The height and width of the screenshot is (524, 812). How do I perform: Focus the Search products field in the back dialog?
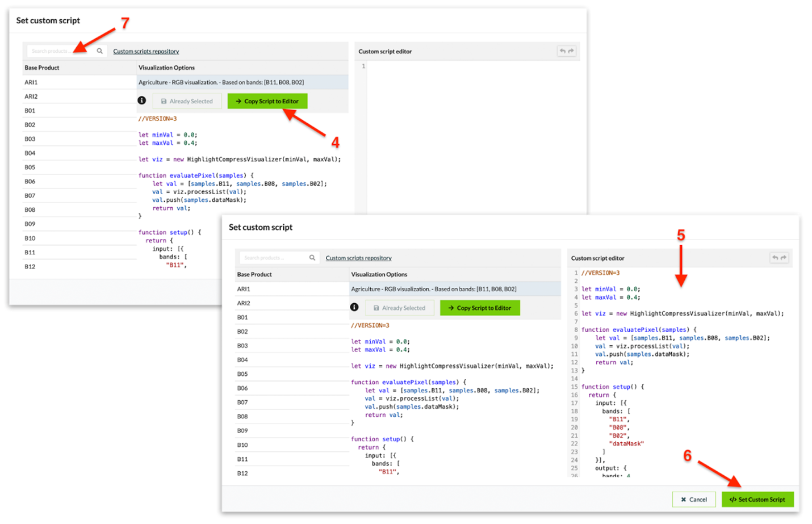click(60, 51)
